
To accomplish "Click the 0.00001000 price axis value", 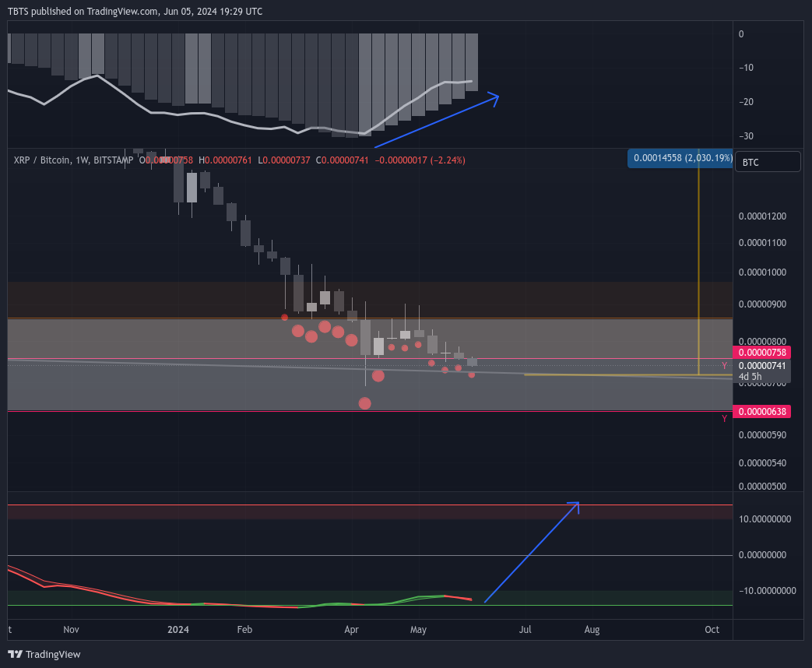I will pyautogui.click(x=762, y=272).
